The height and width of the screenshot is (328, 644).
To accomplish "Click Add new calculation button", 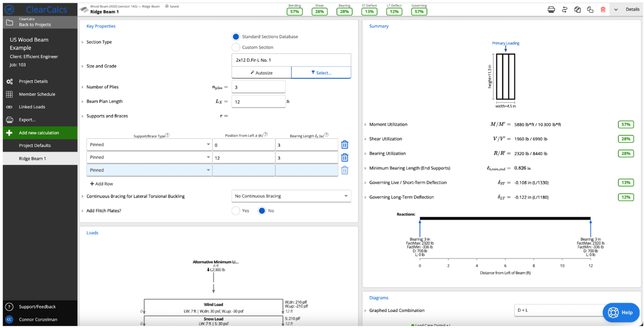I will (x=40, y=133).
